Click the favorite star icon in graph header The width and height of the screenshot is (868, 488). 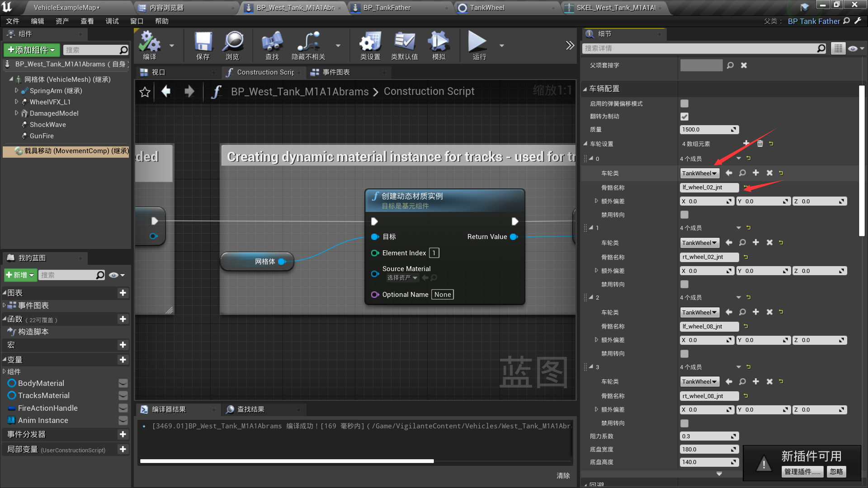pos(145,92)
